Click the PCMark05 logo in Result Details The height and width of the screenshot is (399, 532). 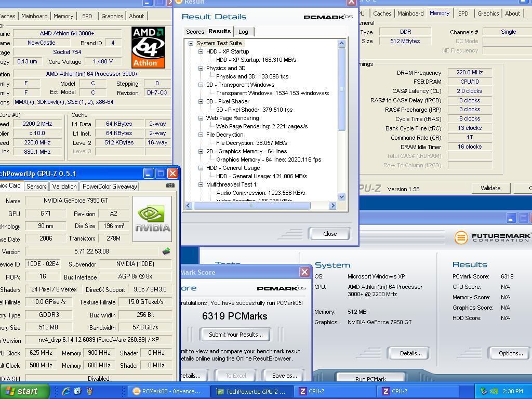click(x=328, y=17)
